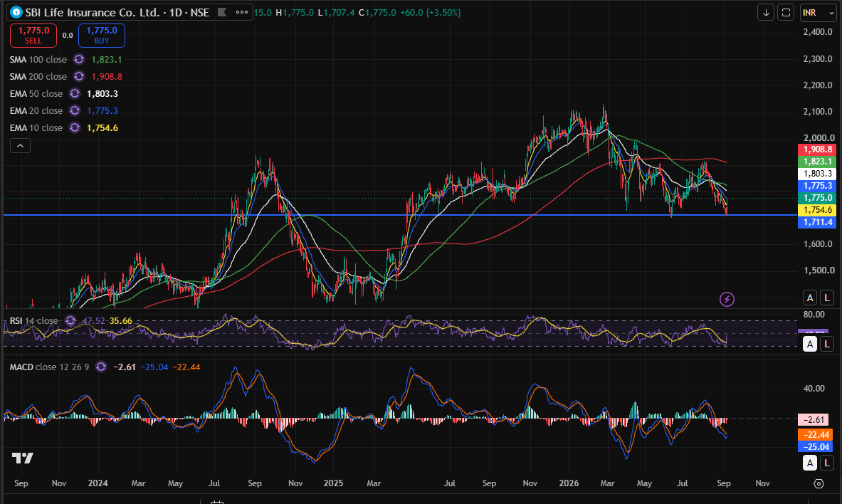Select the EMA 50 close indicator legend

[36, 94]
